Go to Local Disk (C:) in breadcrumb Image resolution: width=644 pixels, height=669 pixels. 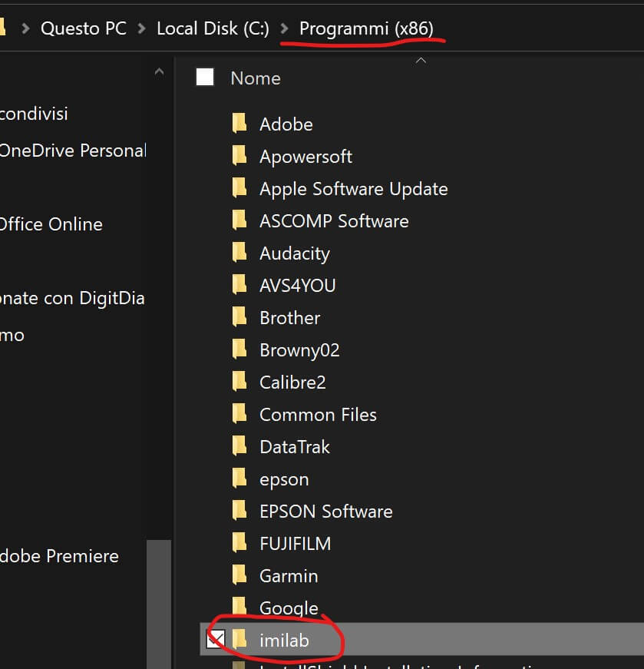point(213,28)
